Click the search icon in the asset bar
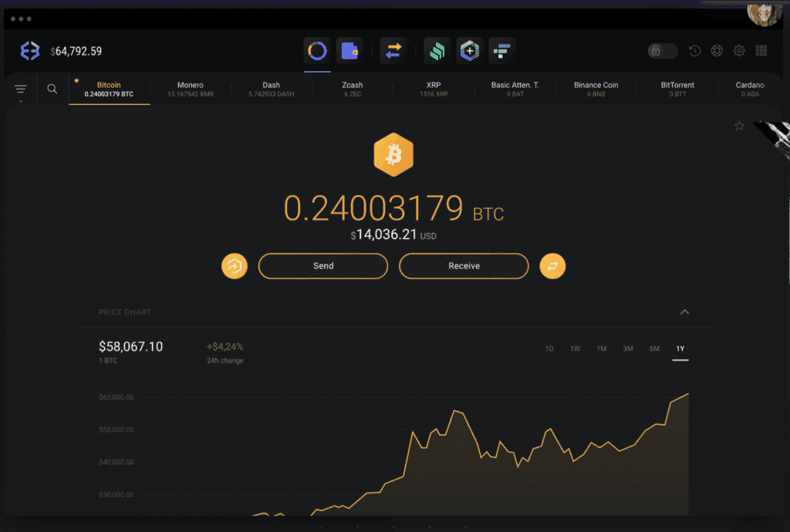This screenshot has width=790, height=532. [x=52, y=88]
